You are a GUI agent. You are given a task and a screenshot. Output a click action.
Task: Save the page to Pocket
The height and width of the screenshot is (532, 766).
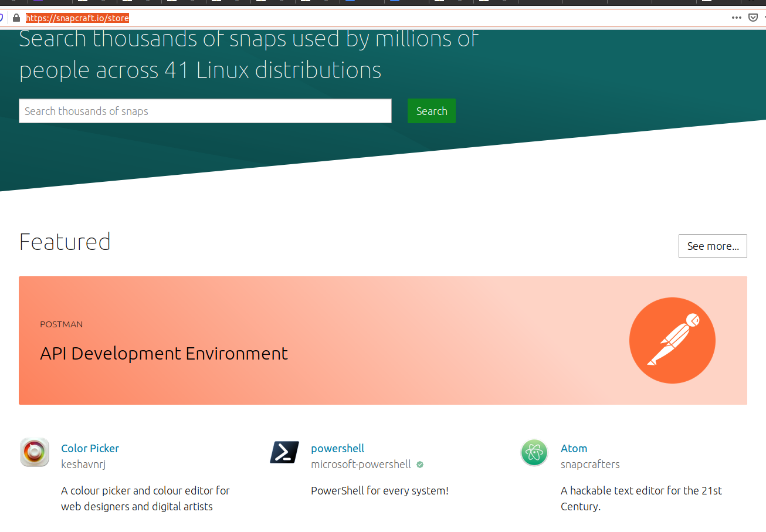tap(753, 18)
